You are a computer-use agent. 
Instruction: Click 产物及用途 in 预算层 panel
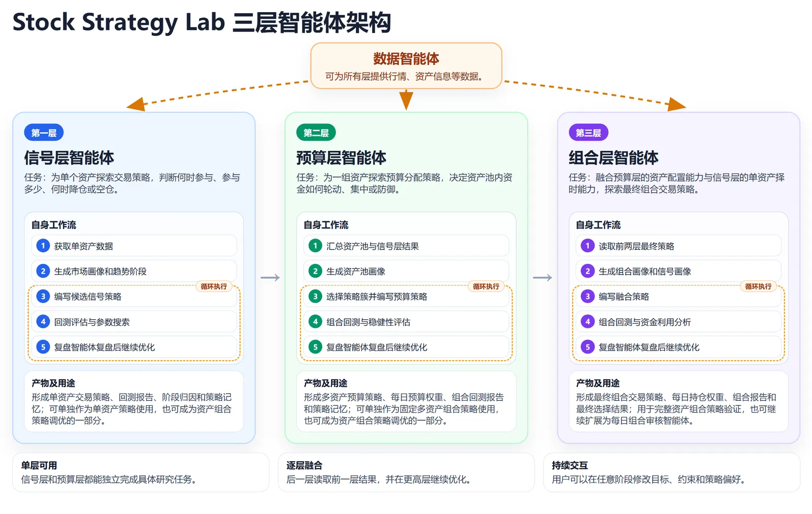(x=325, y=383)
